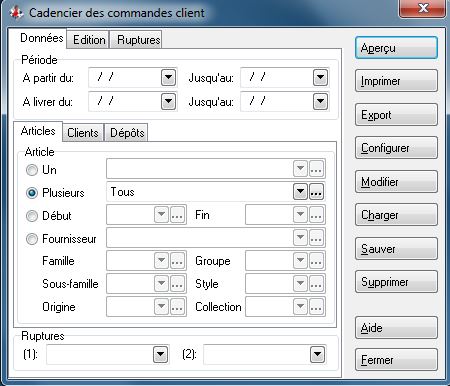
Task: Open the Sous-famille dropdown arrow
Action: coord(161,284)
